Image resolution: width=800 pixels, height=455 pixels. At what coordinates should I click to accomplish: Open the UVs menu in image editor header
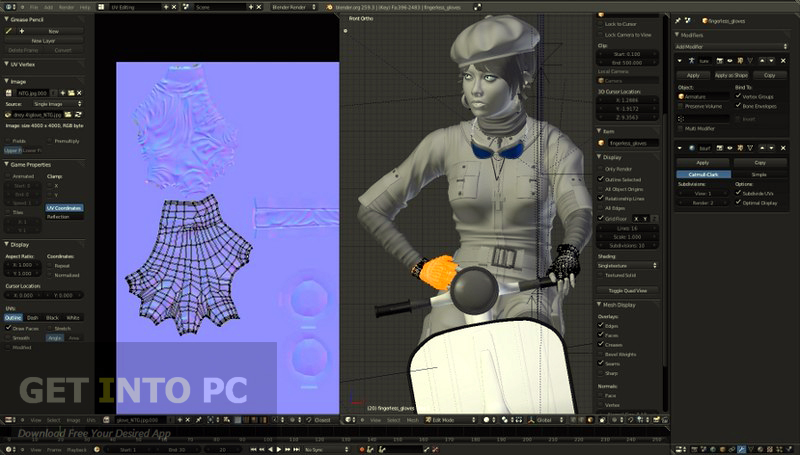tap(91, 420)
